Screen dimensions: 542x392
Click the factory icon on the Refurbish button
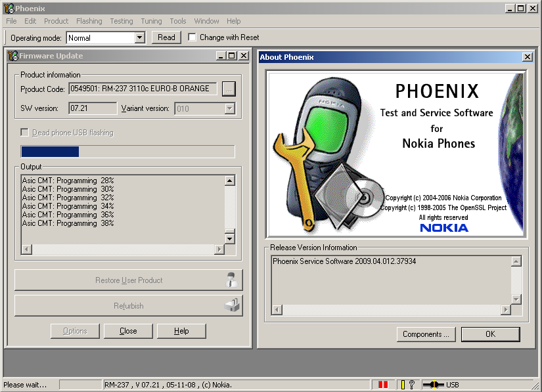(x=231, y=305)
